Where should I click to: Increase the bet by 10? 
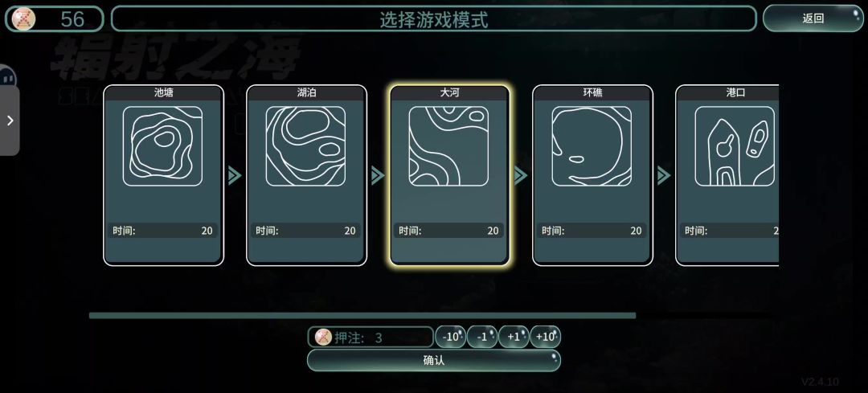545,337
